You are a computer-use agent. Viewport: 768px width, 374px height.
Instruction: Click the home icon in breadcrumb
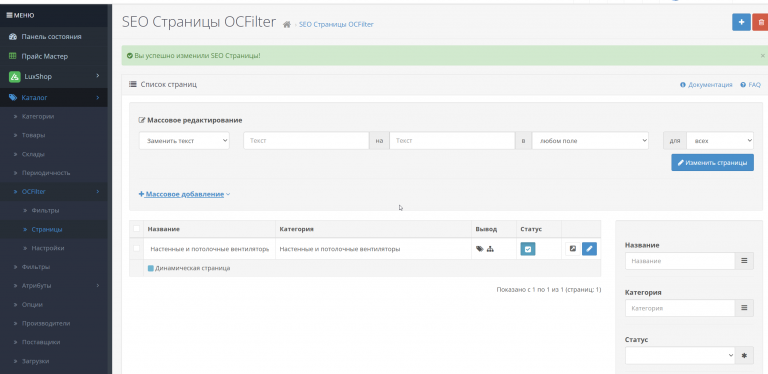(x=287, y=24)
